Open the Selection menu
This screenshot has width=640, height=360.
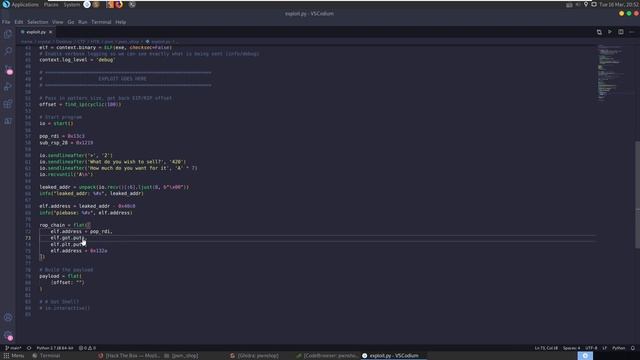(x=38, y=22)
